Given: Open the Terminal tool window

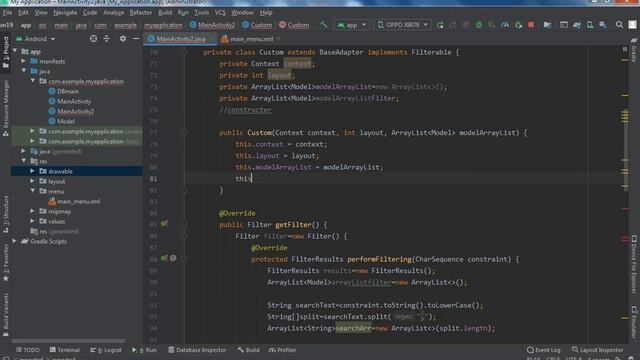Looking at the screenshot, I should (x=64, y=350).
